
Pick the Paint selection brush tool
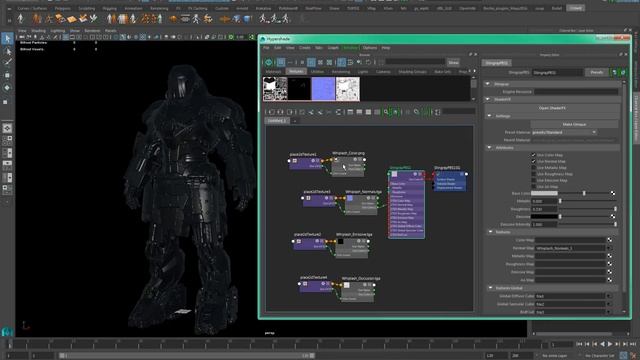click(7, 62)
